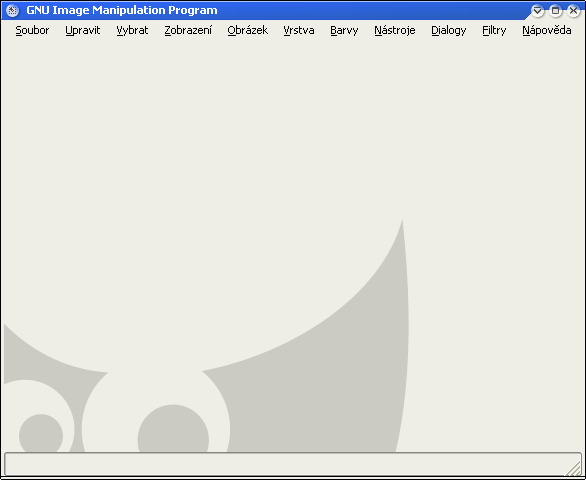This screenshot has height=480, width=586.
Task: Open the Barvy menu
Action: [344, 30]
